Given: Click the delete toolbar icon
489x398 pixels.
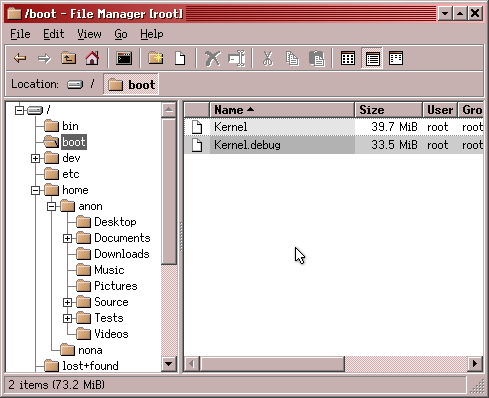Looking at the screenshot, I should [212, 59].
